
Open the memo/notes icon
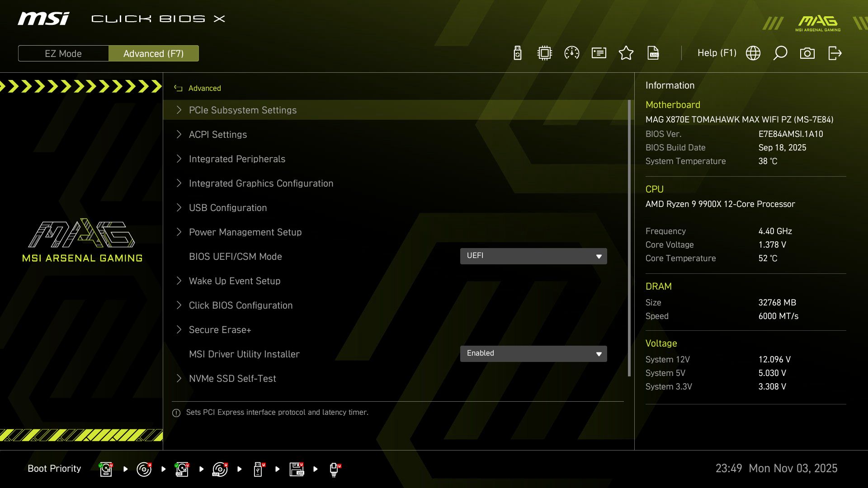coord(599,53)
